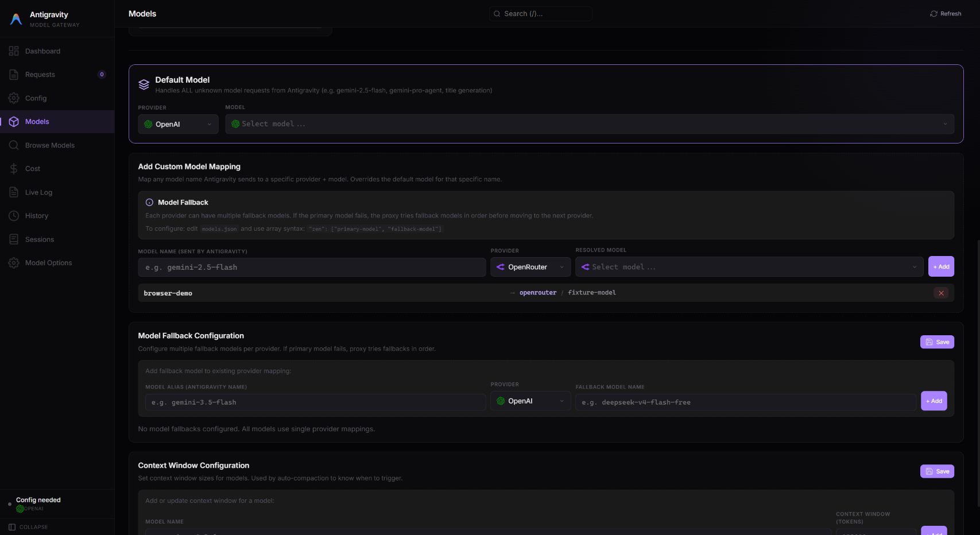Viewport: 980px width, 535px height.
Task: Click the 'browser-demo' mapping name
Action: coord(168,293)
